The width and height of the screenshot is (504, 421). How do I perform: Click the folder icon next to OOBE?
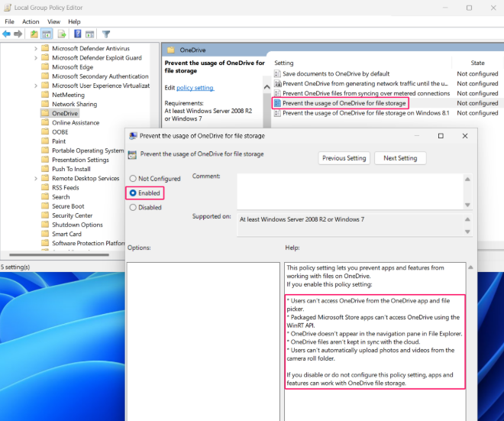click(45, 131)
